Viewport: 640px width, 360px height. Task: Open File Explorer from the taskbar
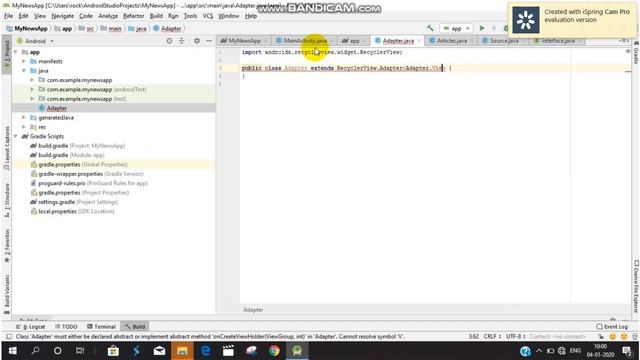[182, 351]
